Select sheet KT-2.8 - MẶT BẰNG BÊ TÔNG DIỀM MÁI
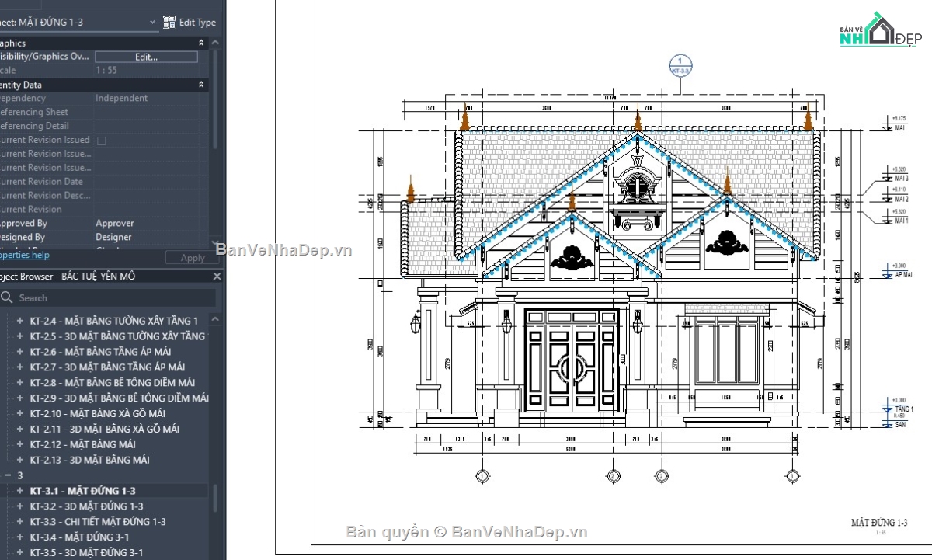This screenshot has width=932, height=560. 113,383
